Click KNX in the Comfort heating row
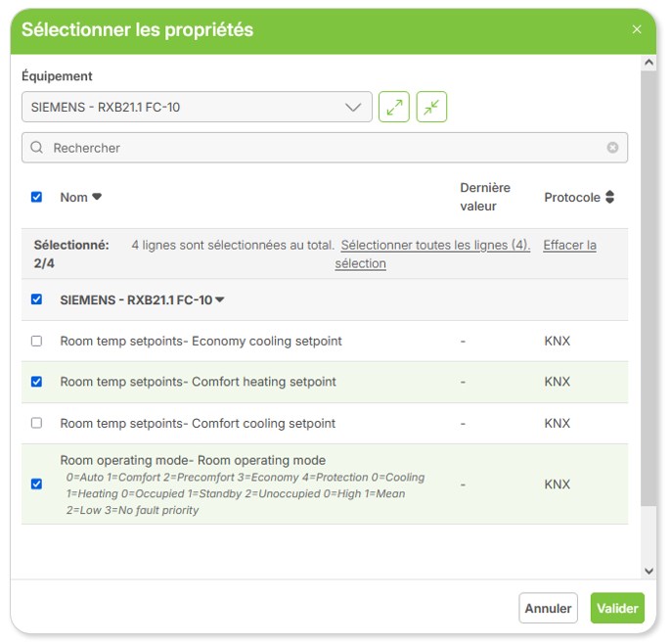 point(557,382)
